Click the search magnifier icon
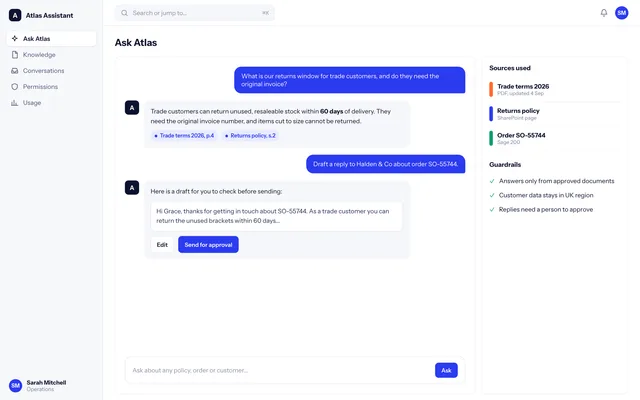The width and height of the screenshot is (640, 400). 124,13
